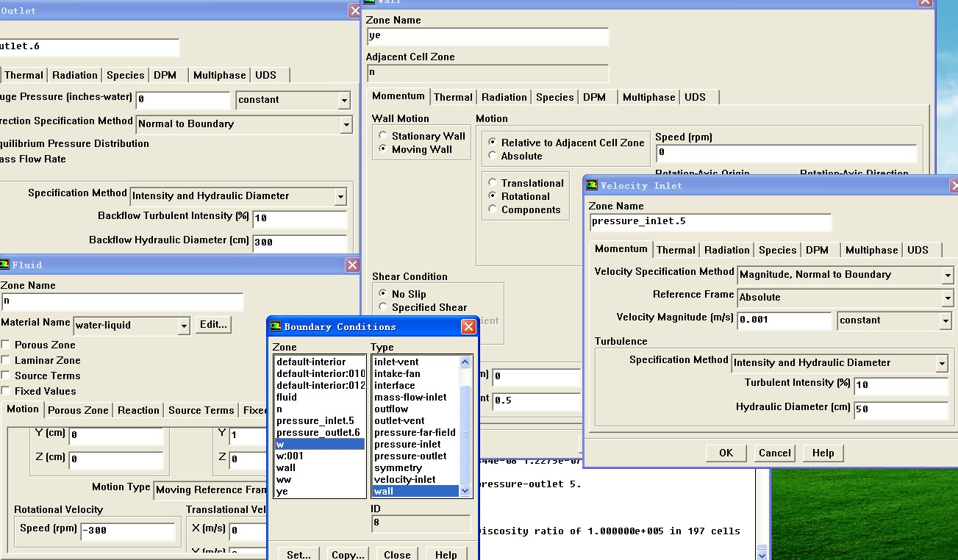Enable the Porous Zone checkbox
This screenshot has width=958, height=560.
coord(6,345)
